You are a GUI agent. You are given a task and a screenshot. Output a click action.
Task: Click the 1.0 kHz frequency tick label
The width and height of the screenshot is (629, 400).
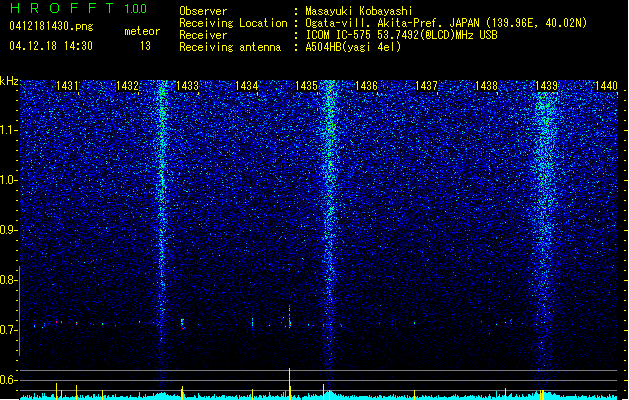9,180
